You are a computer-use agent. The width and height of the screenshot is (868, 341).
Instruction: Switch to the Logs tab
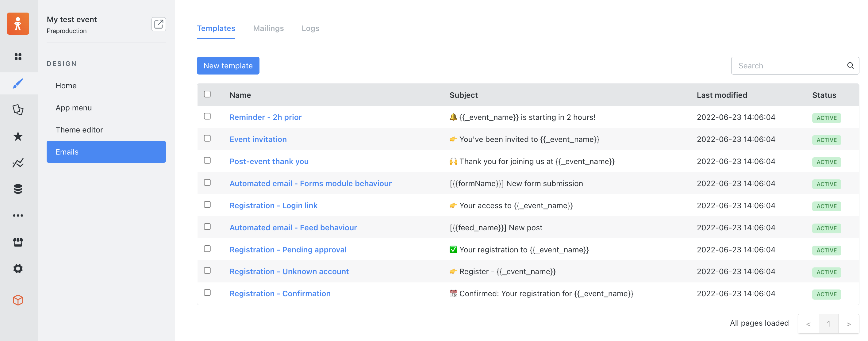tap(310, 28)
